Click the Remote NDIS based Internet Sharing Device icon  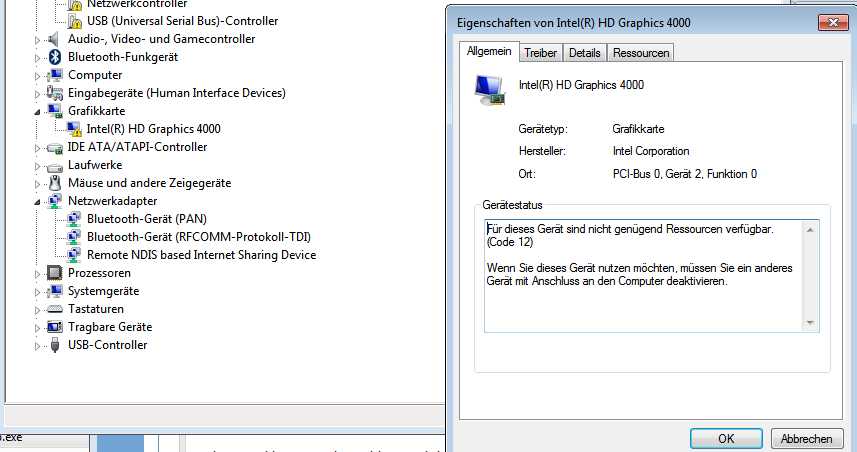[x=74, y=255]
